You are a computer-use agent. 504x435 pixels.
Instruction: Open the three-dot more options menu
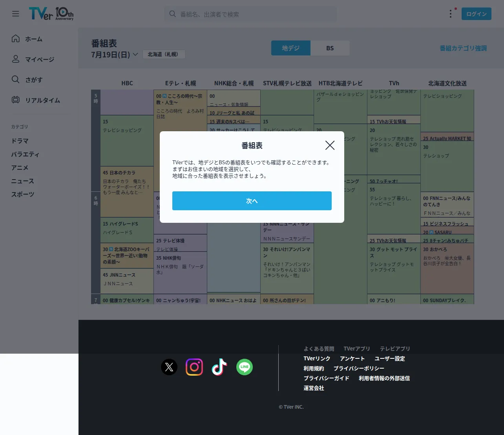click(x=450, y=14)
